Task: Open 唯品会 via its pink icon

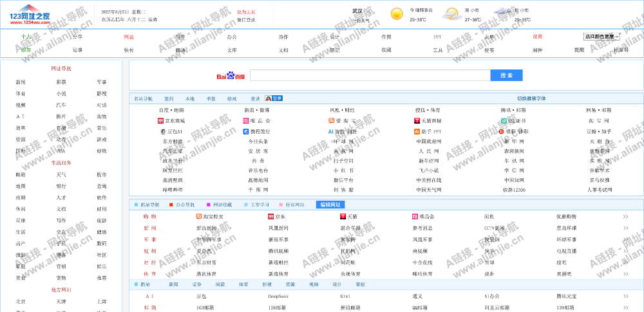Action: [x=245, y=121]
